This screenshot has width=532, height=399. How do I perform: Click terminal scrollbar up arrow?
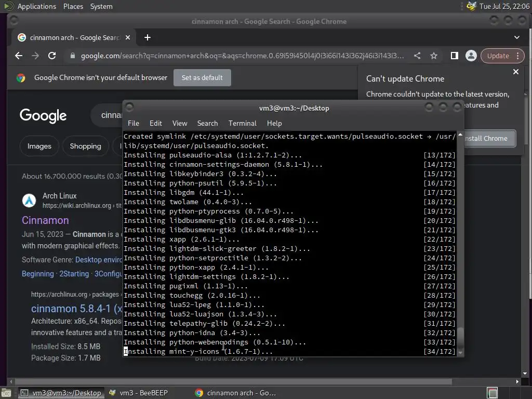point(460,135)
